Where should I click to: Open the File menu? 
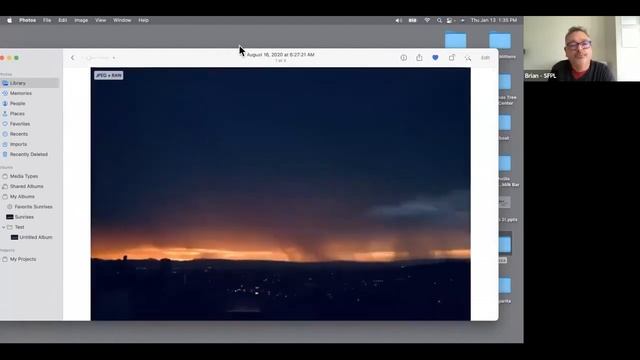point(47,20)
